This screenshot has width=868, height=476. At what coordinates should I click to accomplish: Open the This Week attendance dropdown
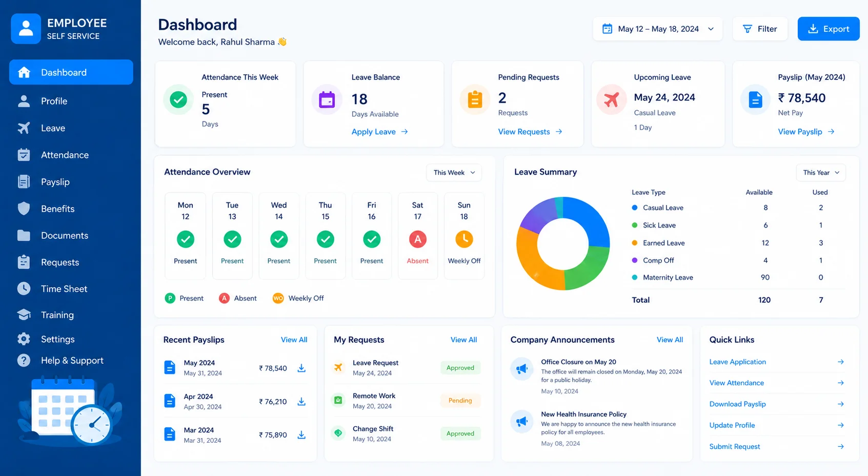454,173
